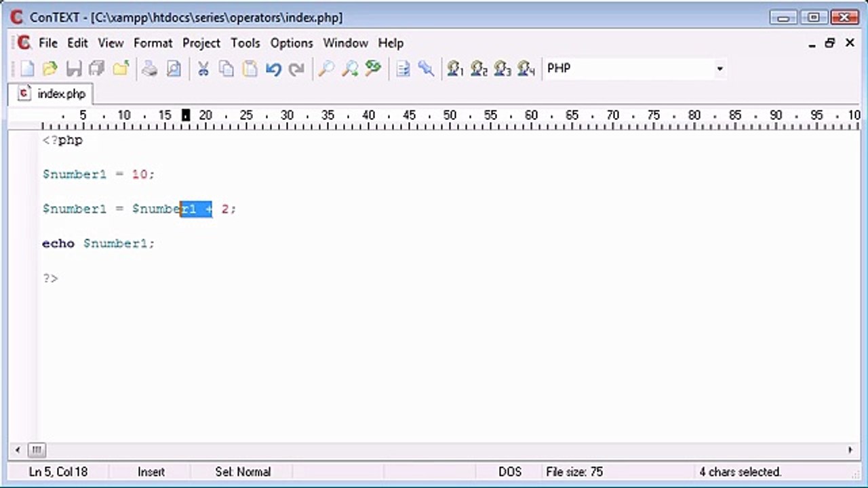Save the file with the single floppy disk icon

pyautogui.click(x=74, y=68)
